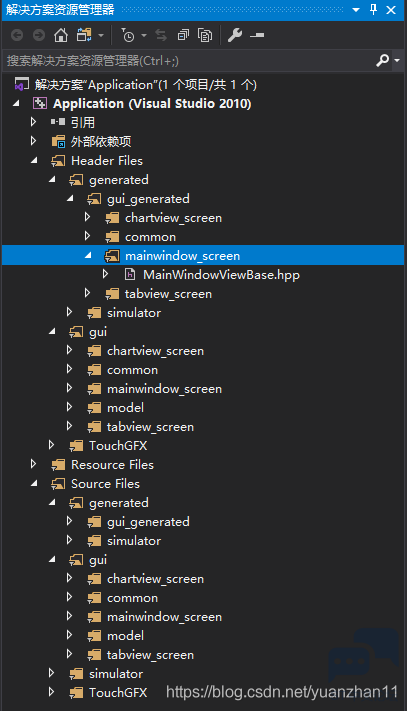Open Properties with the wrench icon
The image size is (407, 711).
click(x=235, y=35)
